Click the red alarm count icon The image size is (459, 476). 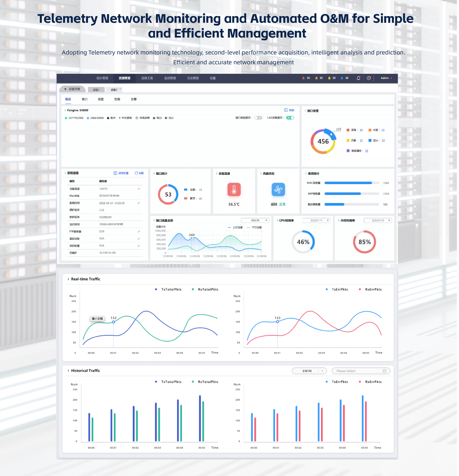click(x=303, y=78)
